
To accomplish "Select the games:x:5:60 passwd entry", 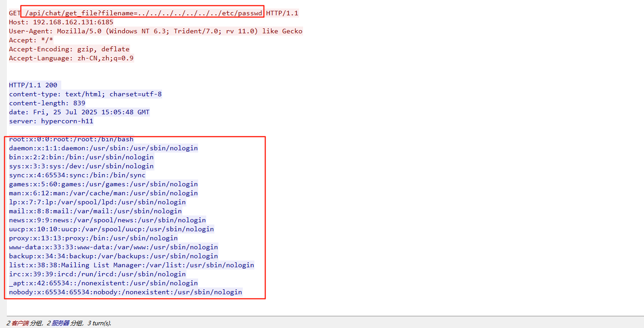I will pyautogui.click(x=104, y=184).
